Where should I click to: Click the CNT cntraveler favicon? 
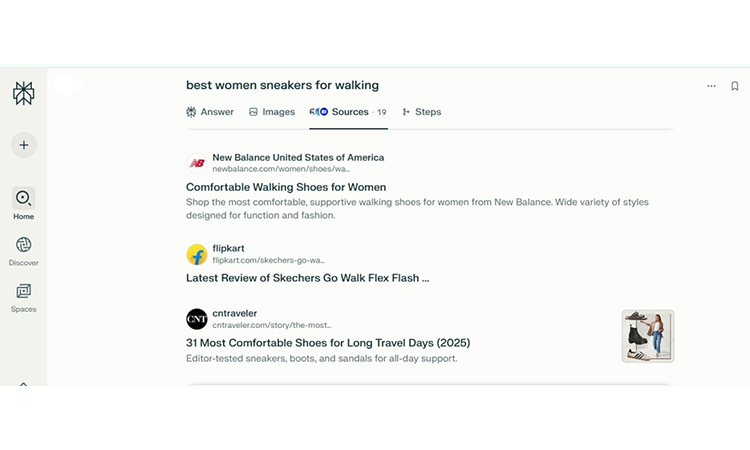197,319
